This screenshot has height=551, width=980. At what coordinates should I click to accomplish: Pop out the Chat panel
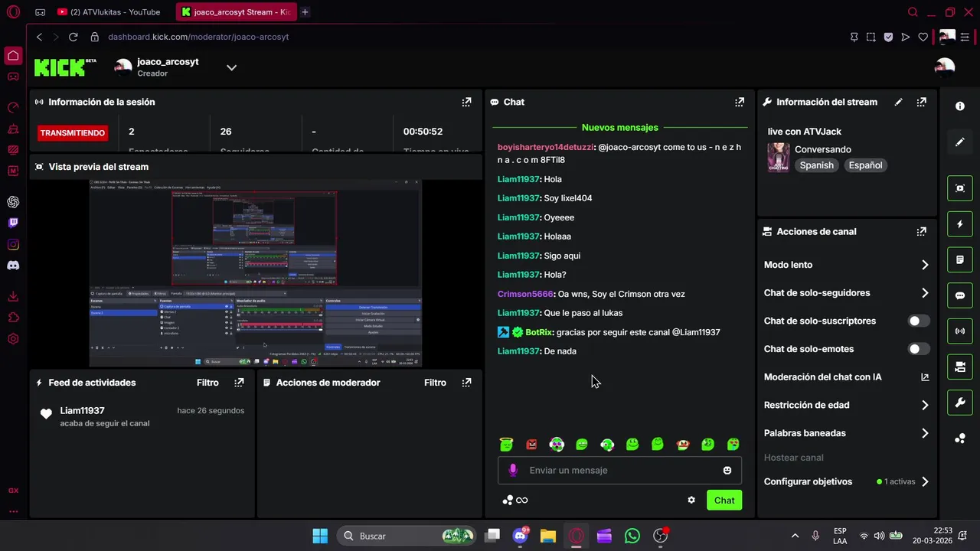740,102
